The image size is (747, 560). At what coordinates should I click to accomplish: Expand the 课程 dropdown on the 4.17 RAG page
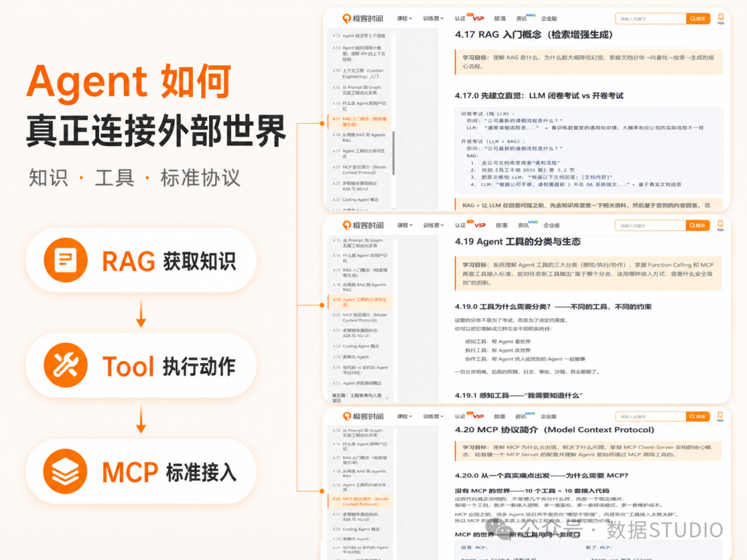(405, 19)
